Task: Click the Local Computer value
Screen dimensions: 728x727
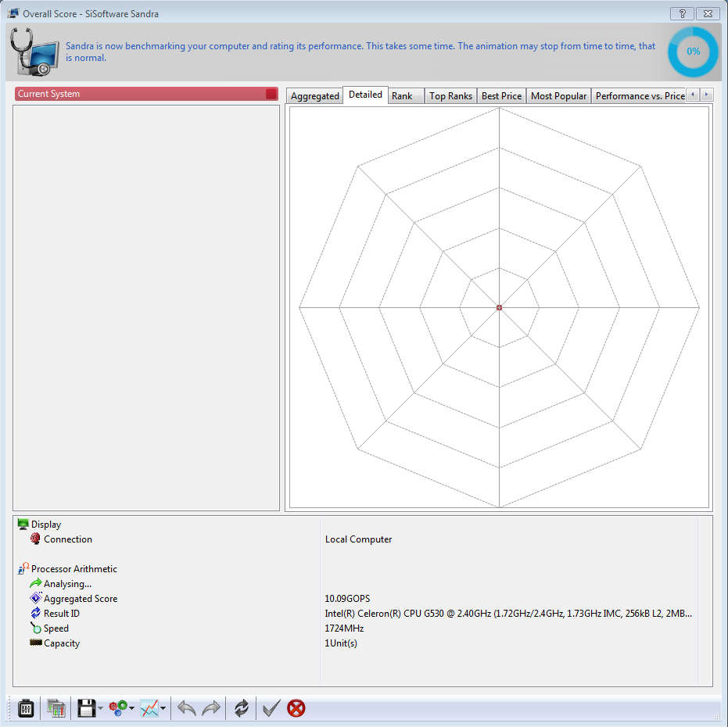Action: 358,539
